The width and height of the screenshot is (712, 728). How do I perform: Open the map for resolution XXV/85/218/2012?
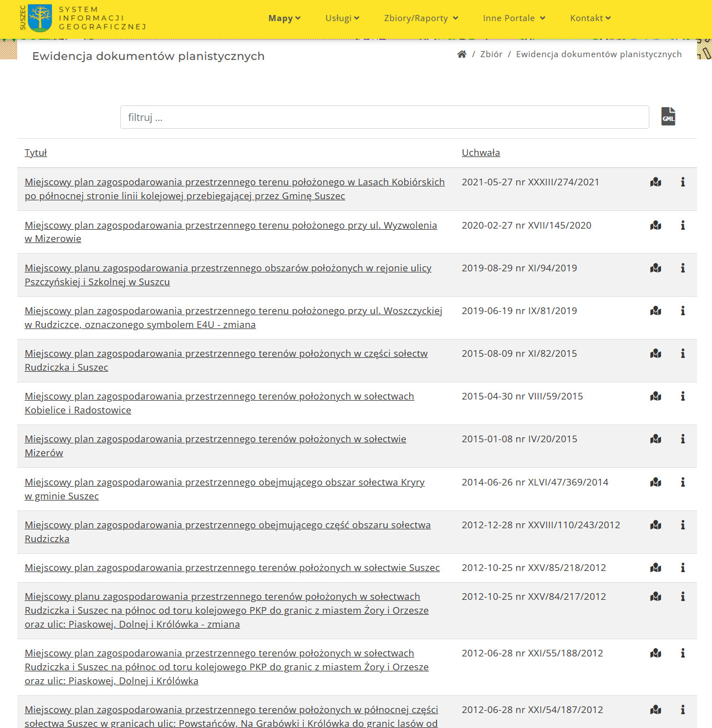(x=655, y=568)
